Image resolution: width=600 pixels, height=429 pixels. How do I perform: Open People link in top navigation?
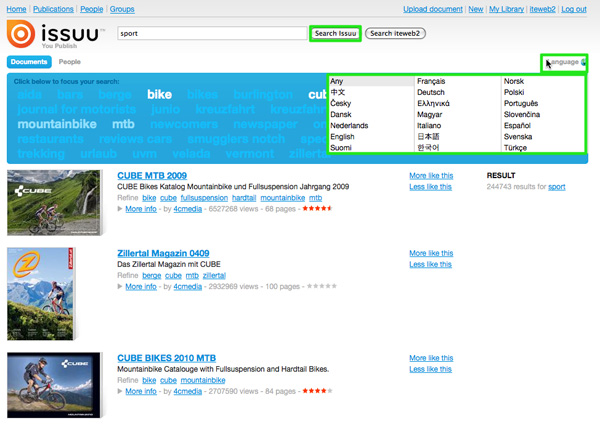pyautogui.click(x=91, y=9)
